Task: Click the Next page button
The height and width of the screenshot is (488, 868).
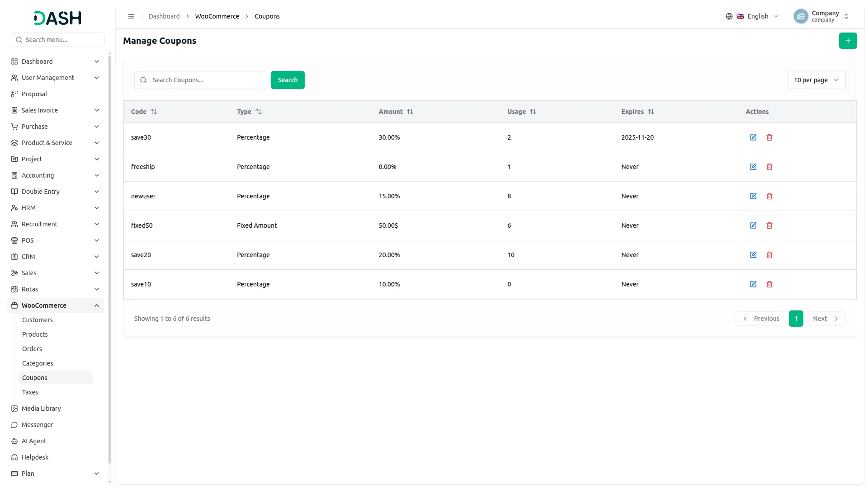Action: (826, 319)
